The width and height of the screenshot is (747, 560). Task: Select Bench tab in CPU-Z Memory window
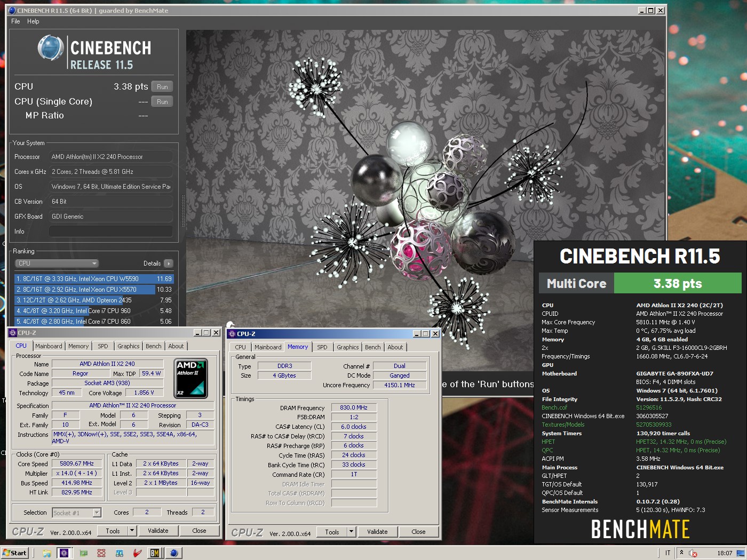pos(373,347)
